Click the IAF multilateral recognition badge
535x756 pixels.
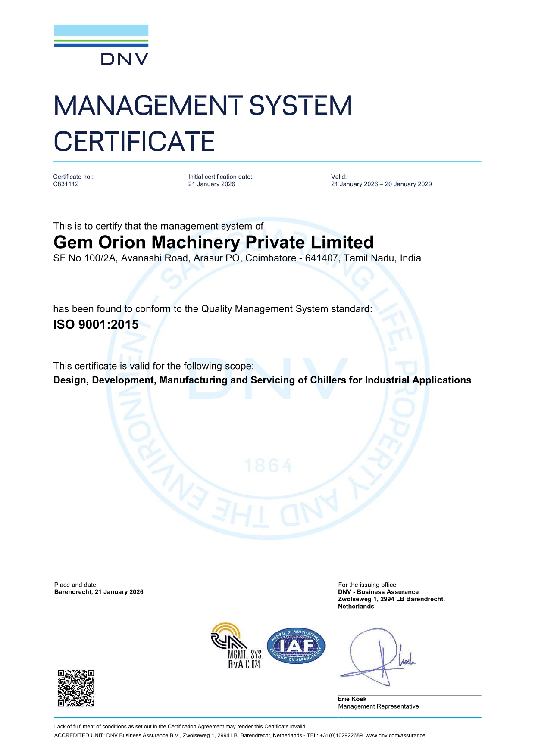tap(296, 645)
